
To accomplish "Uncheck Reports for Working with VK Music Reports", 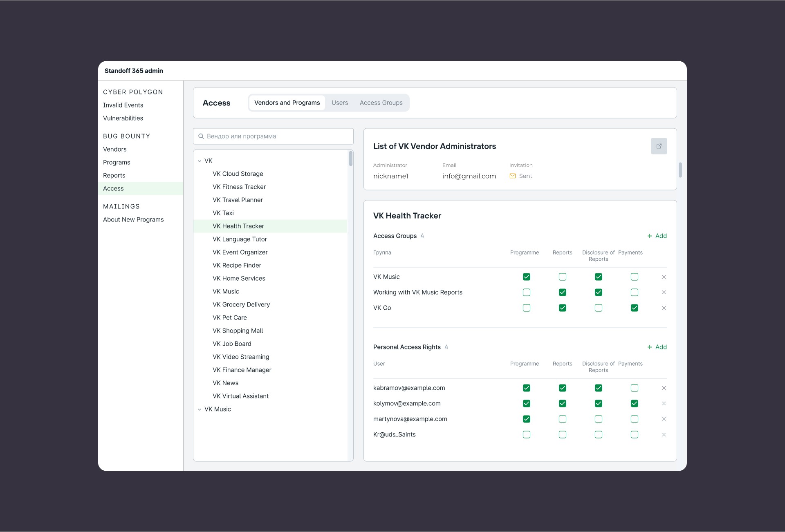I will point(563,293).
